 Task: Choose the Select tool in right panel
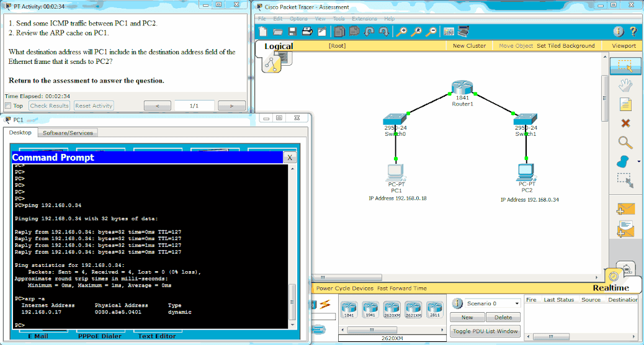coord(625,66)
